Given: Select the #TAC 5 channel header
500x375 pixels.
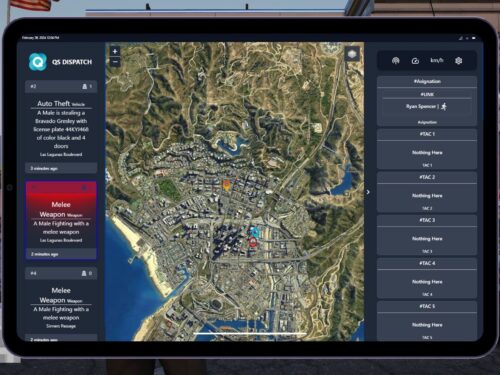Looking at the screenshot, I should (x=427, y=306).
